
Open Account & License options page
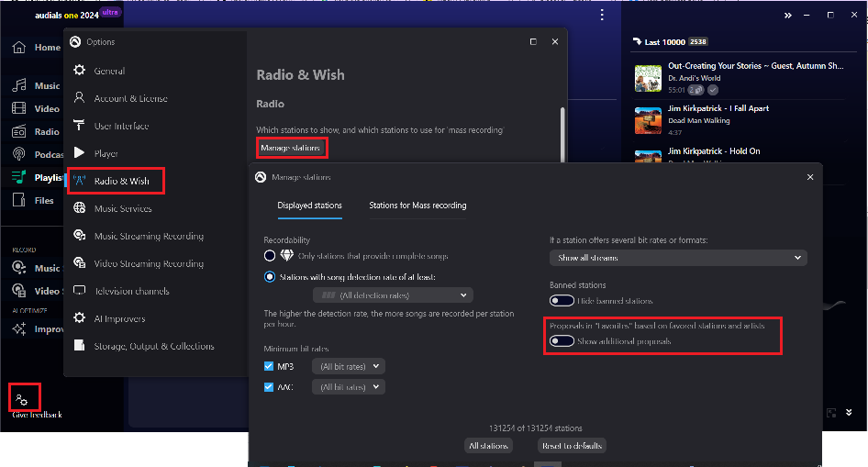point(130,98)
